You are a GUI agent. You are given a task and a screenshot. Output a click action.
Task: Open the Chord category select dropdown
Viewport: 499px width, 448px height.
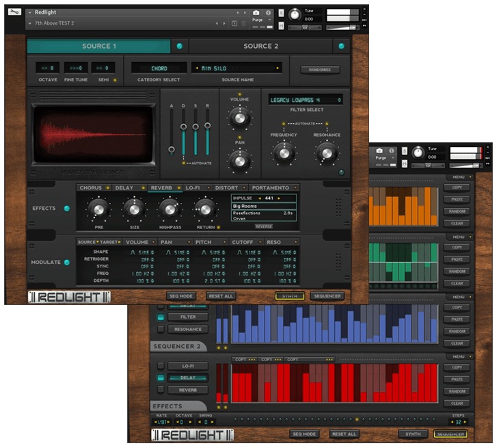coord(159,68)
